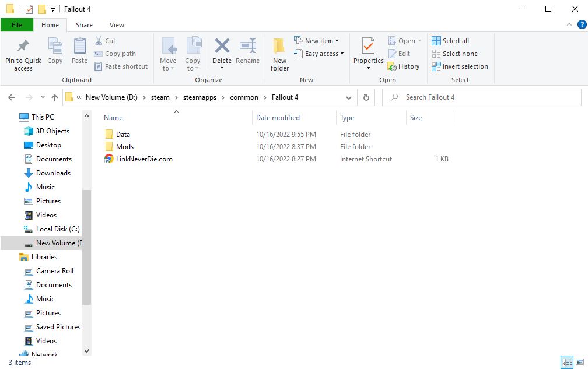Screen dimensions: 588x369
Task: Open the New item dropdown
Action: (318, 40)
